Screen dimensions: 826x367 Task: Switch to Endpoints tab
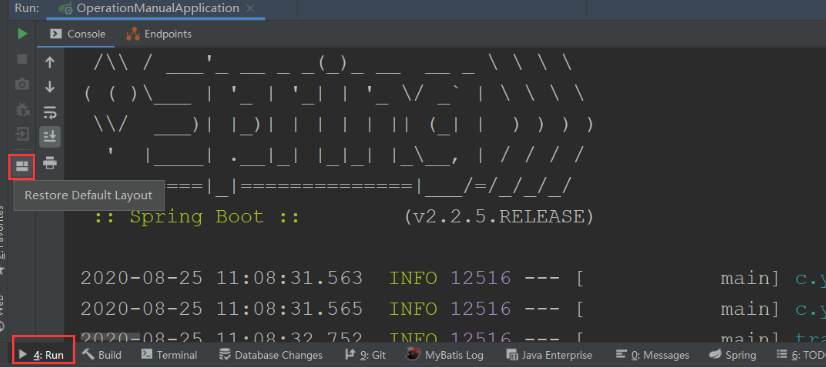coord(159,34)
